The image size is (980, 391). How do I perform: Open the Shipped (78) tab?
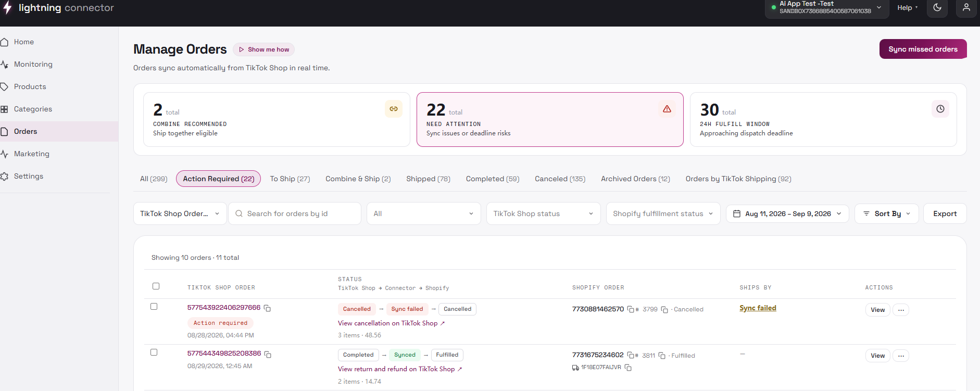pyautogui.click(x=429, y=179)
